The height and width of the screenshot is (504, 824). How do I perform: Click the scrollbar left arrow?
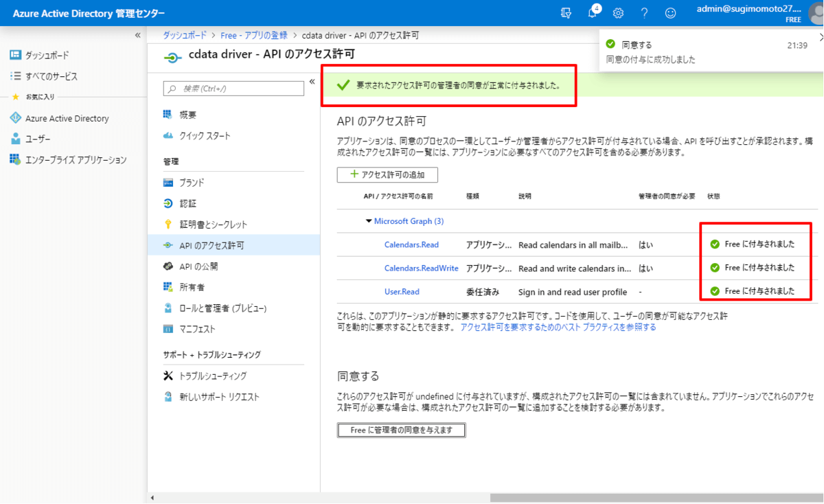click(x=152, y=498)
